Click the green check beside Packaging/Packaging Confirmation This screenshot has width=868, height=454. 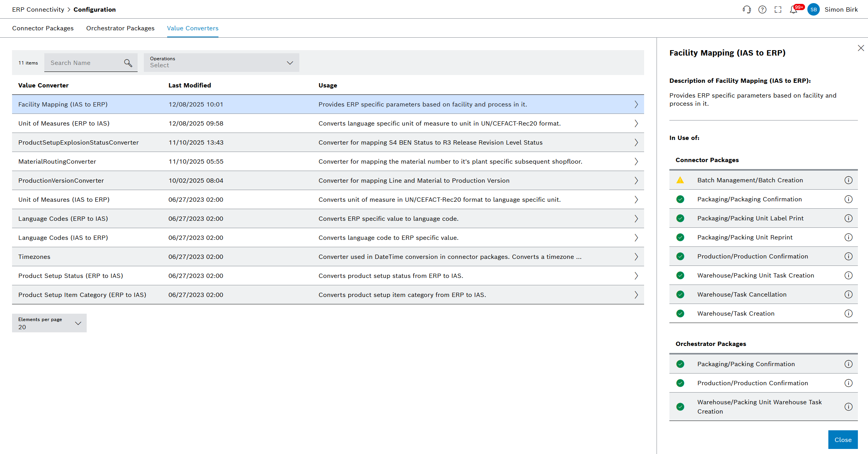point(680,199)
